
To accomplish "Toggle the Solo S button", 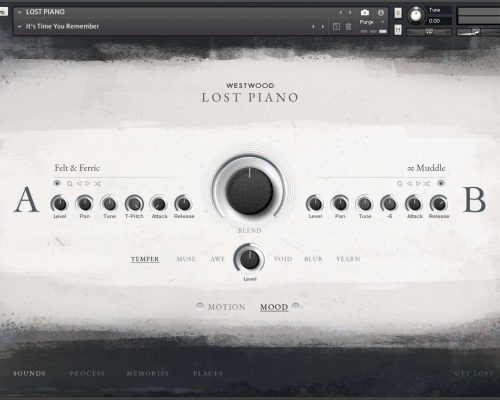I will 398,13.
